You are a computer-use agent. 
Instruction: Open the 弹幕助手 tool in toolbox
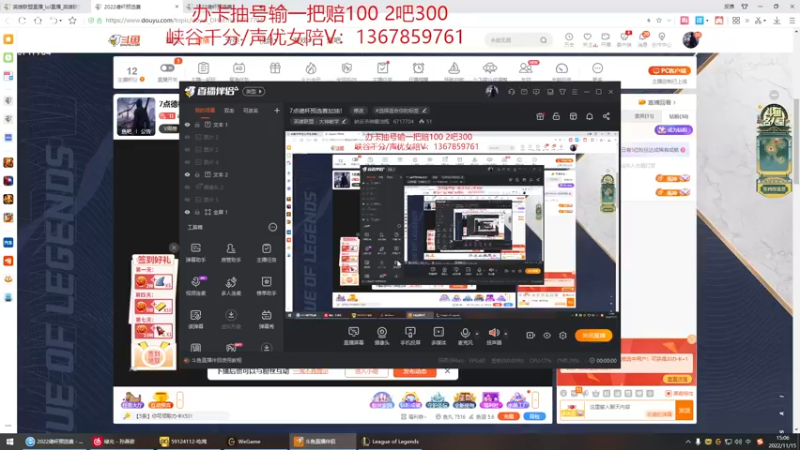click(196, 253)
